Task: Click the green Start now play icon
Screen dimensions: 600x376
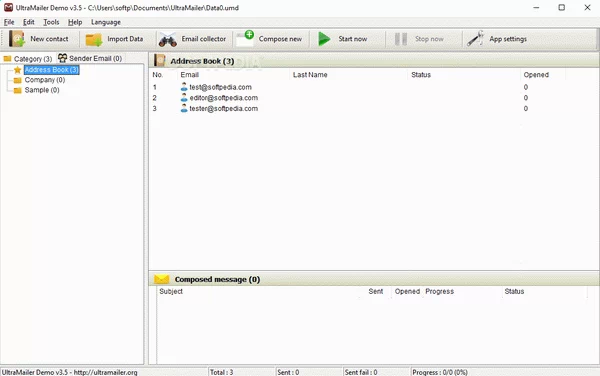Action: click(324, 39)
